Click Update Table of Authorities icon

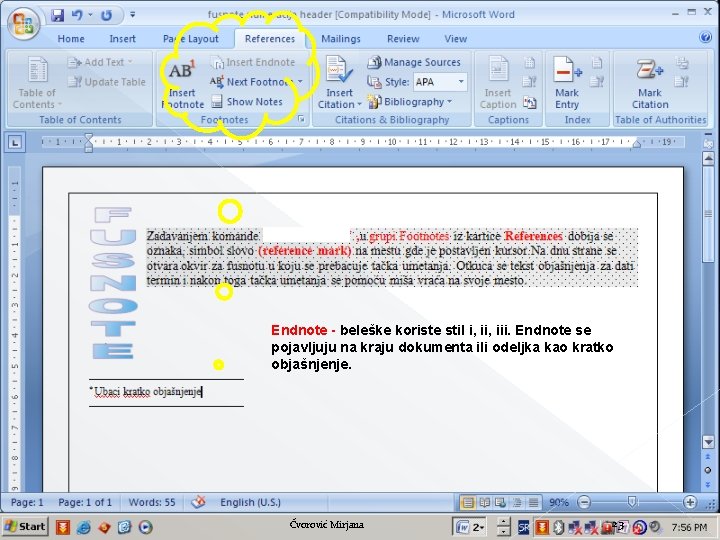[682, 82]
